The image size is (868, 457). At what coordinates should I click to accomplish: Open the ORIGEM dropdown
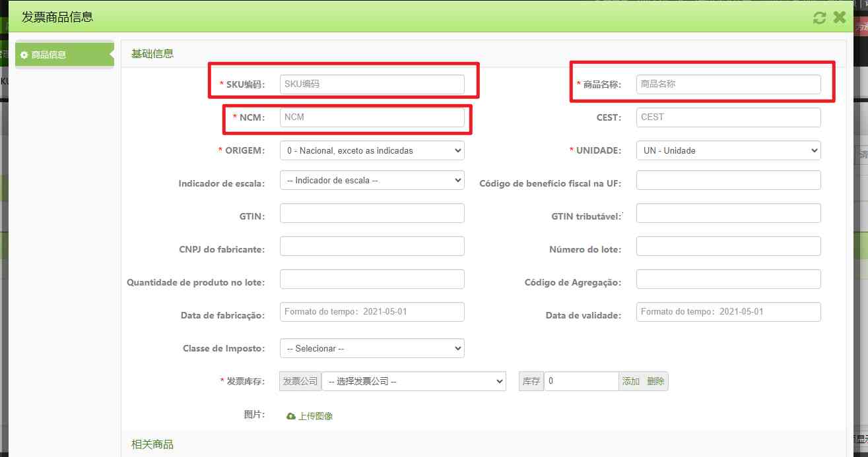click(372, 150)
